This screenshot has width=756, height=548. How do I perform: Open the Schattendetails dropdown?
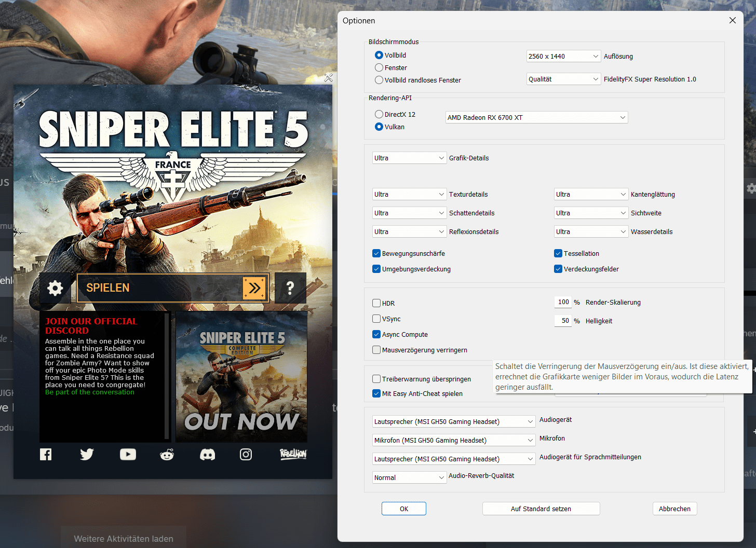tap(410, 213)
